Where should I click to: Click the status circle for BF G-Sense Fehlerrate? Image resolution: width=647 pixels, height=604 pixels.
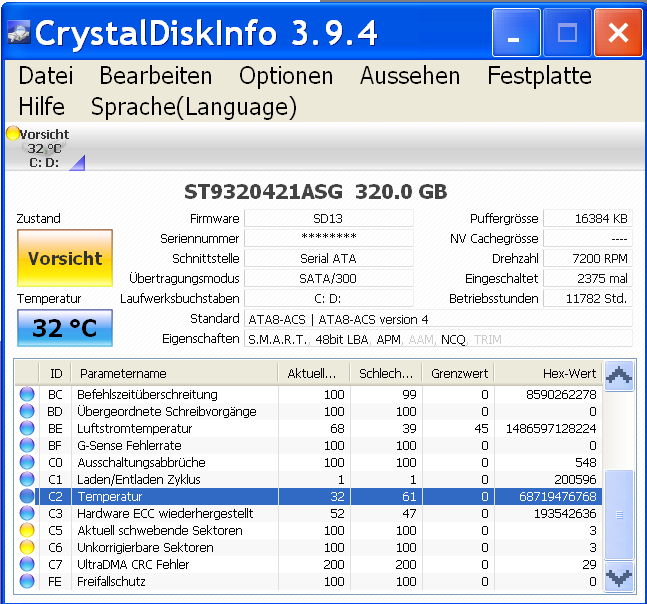27,445
